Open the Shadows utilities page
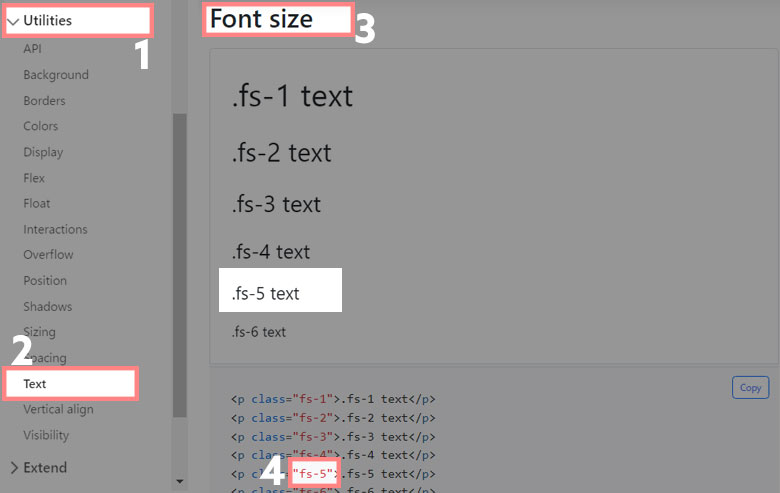 pos(48,307)
